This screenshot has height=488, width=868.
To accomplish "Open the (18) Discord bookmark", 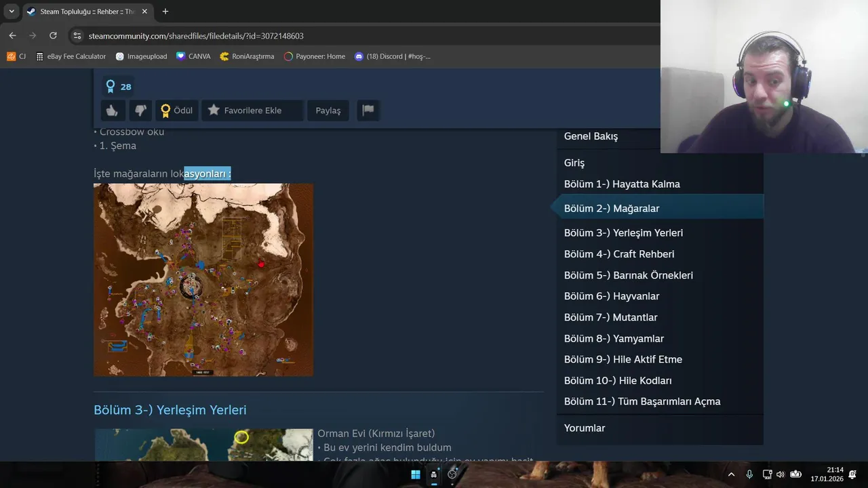I will point(392,56).
